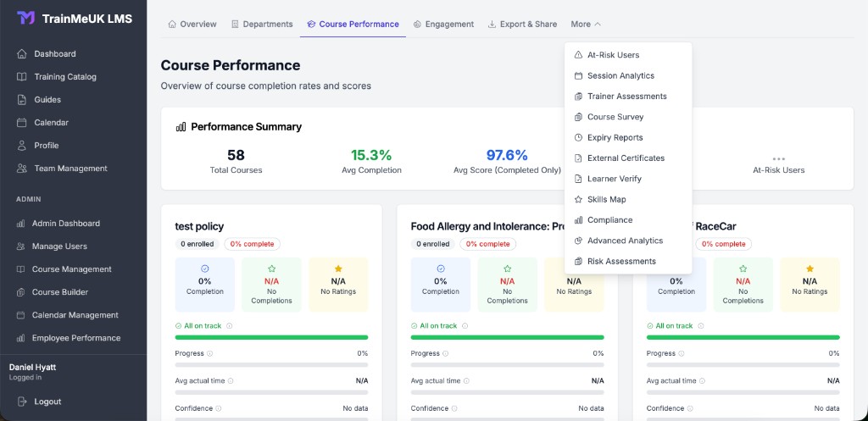868x421 pixels.
Task: Switch to the Overview tab
Action: coord(192,25)
